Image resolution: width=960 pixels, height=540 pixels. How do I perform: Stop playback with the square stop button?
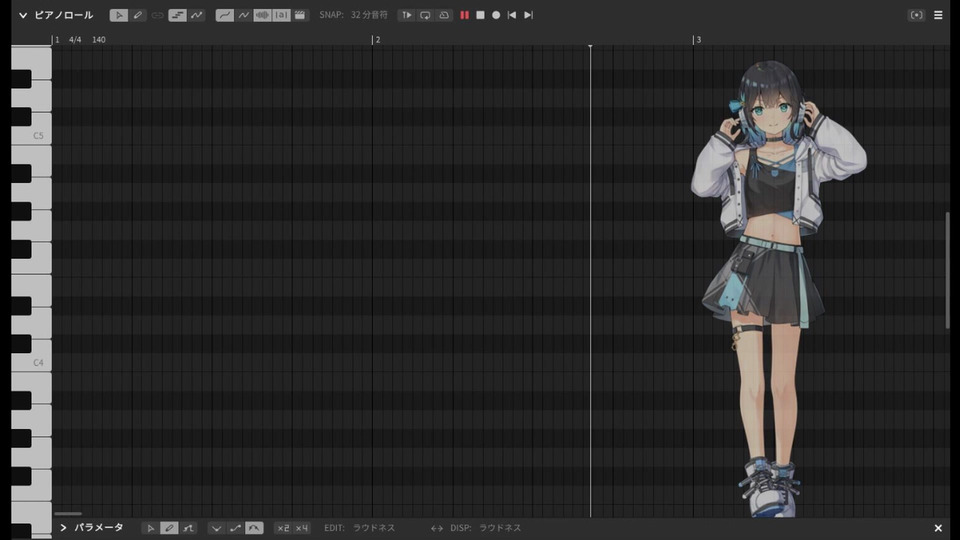(x=481, y=15)
